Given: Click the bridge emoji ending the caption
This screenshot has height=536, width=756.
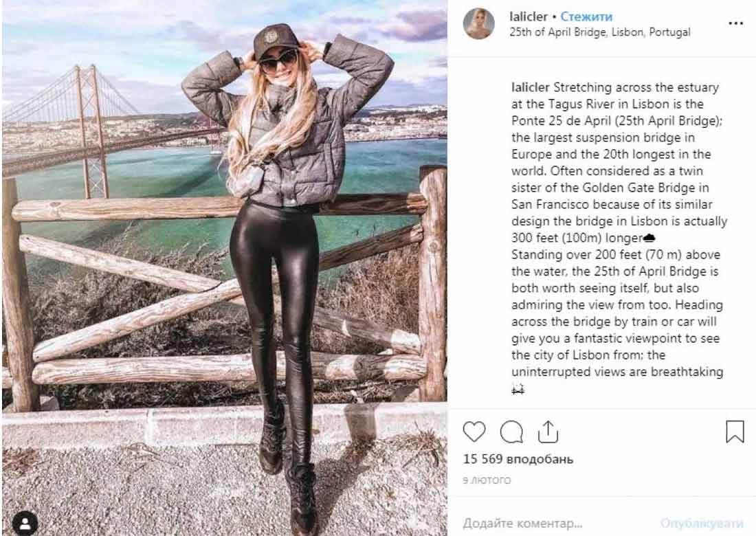Looking at the screenshot, I should [518, 388].
